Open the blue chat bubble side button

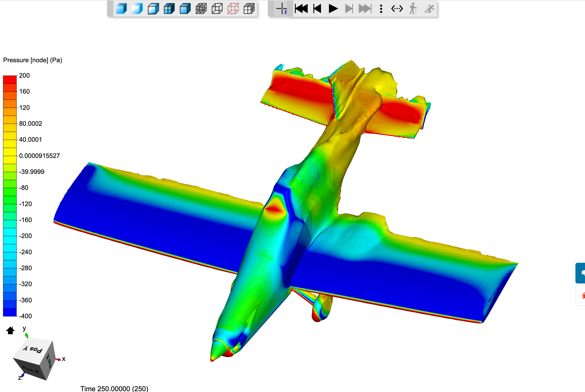(x=581, y=273)
